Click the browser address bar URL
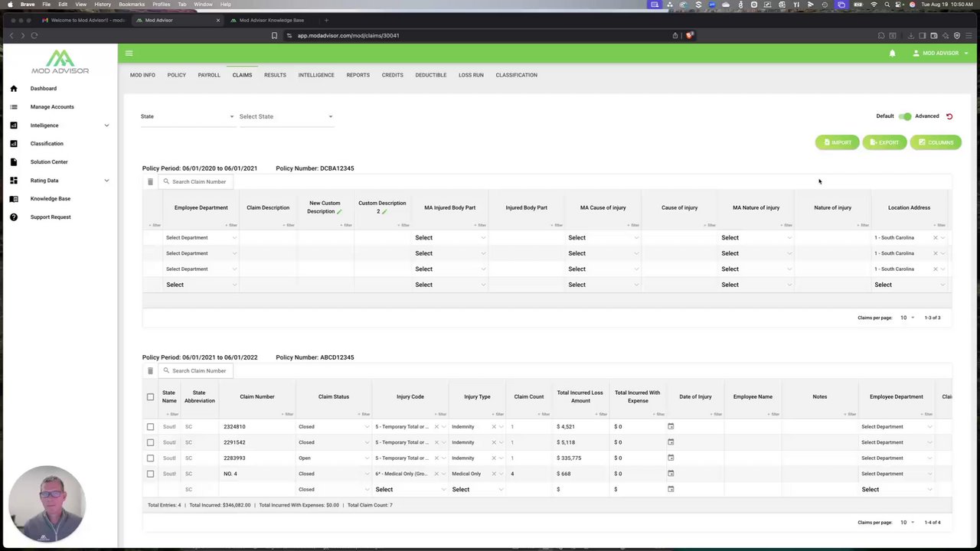 (x=348, y=35)
